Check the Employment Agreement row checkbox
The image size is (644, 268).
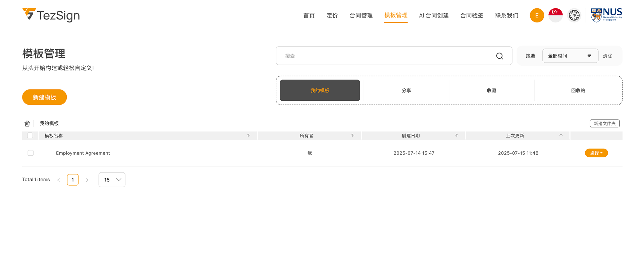coord(31,153)
